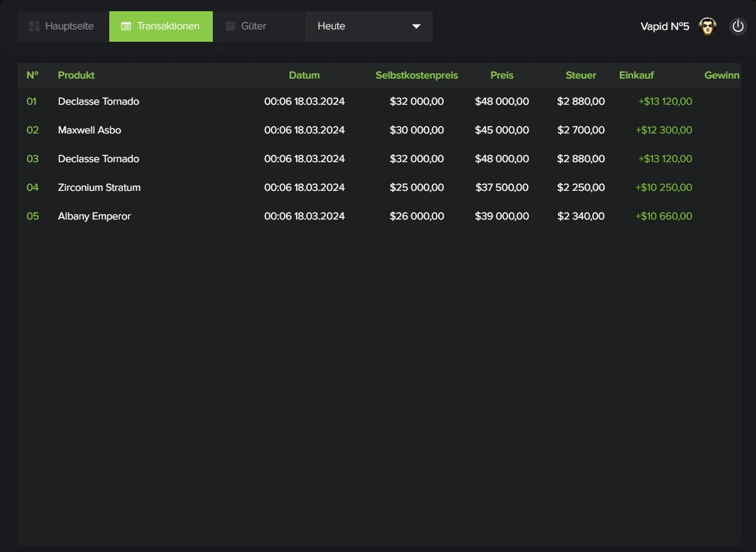This screenshot has height=552, width=756.
Task: Click the Gewinn column header
Action: pyautogui.click(x=722, y=75)
